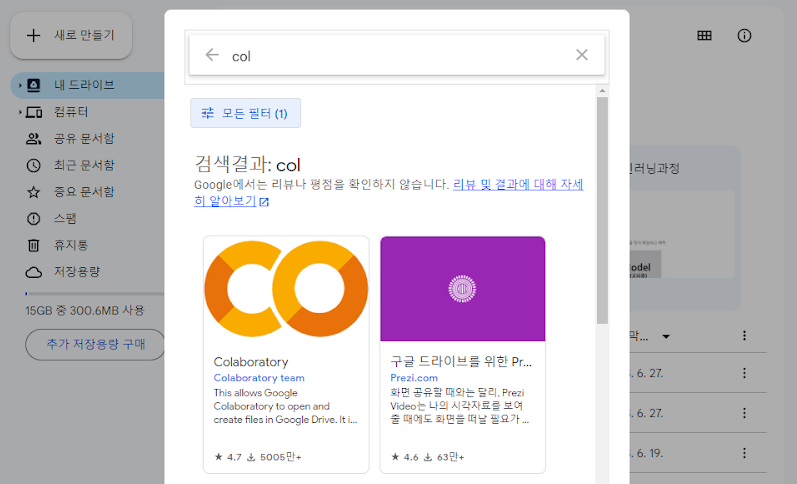Click the scrollbar up arrow in dialog
The image size is (797, 484).
[x=602, y=90]
